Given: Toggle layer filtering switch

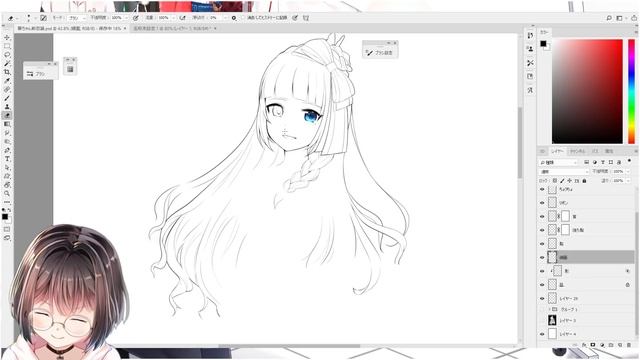Looking at the screenshot, I should coord(629,160).
